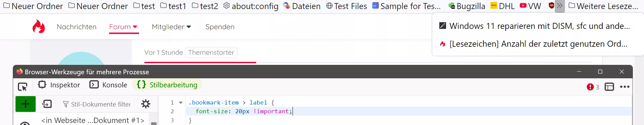Collapse the CSS rule on line 1
This screenshot has height=125, width=644.
coord(181,103)
